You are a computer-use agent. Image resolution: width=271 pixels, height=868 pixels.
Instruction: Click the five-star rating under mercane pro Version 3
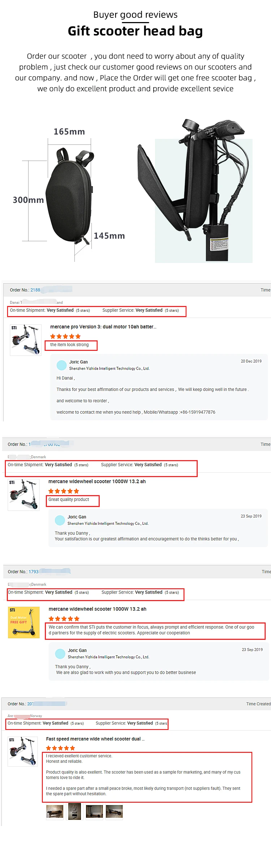pos(65,336)
